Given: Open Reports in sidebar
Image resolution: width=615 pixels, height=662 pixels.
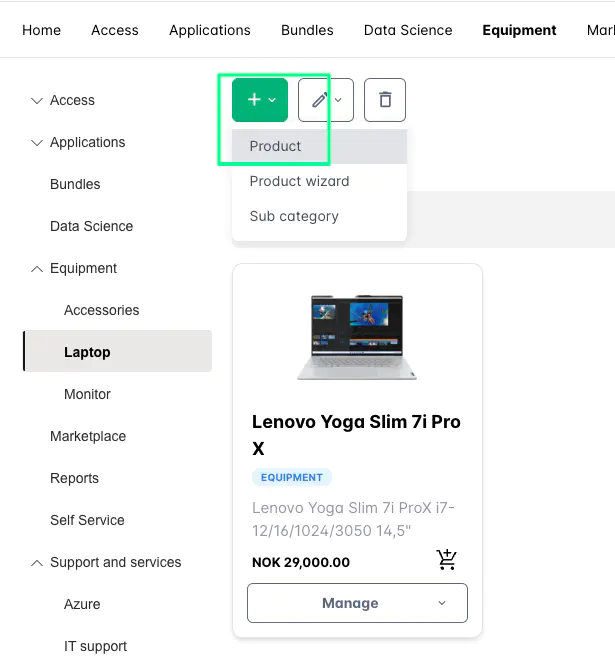Looking at the screenshot, I should tap(74, 478).
